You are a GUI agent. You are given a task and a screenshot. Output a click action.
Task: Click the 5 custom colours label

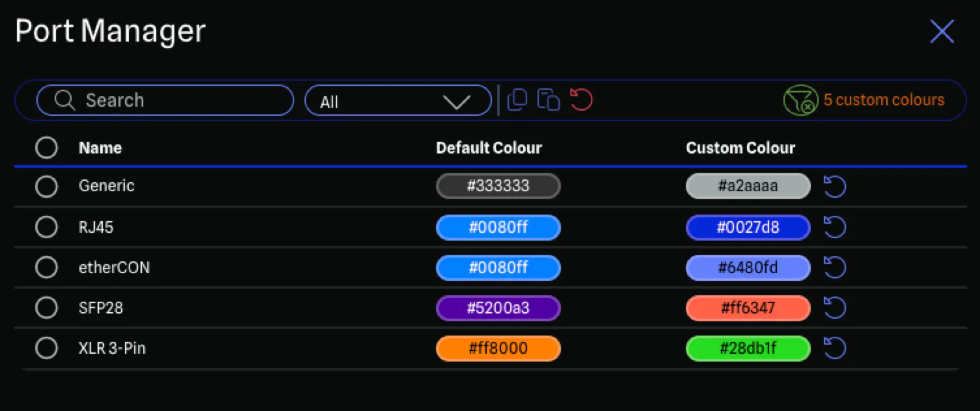click(884, 100)
